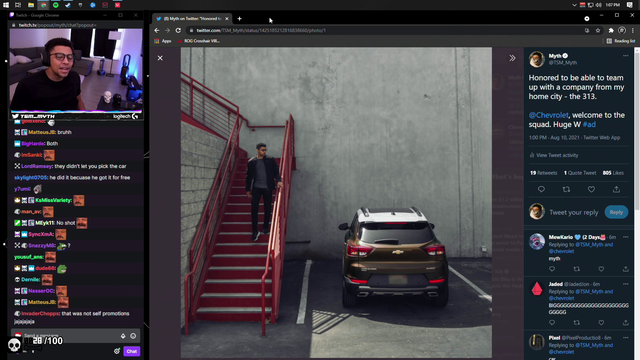This screenshot has width=640, height=360.
Task: Open Steam from the taskbar
Action: pos(68,5)
